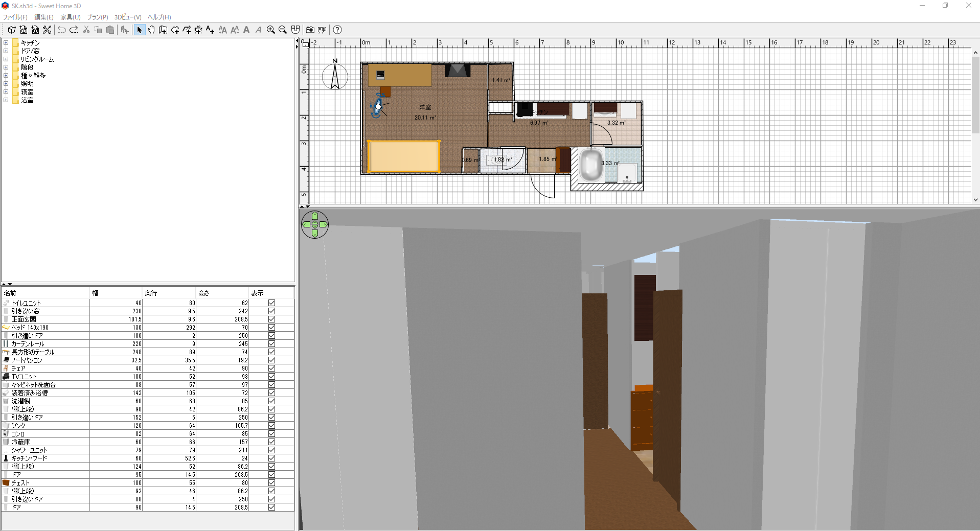Open the preferences icon in the toolbar

point(47,30)
